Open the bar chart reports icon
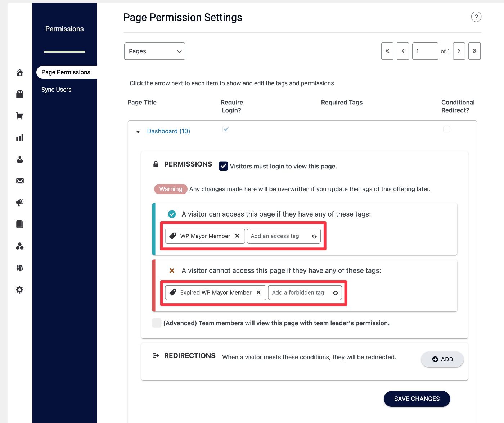This screenshot has width=504, height=423. coord(20,137)
